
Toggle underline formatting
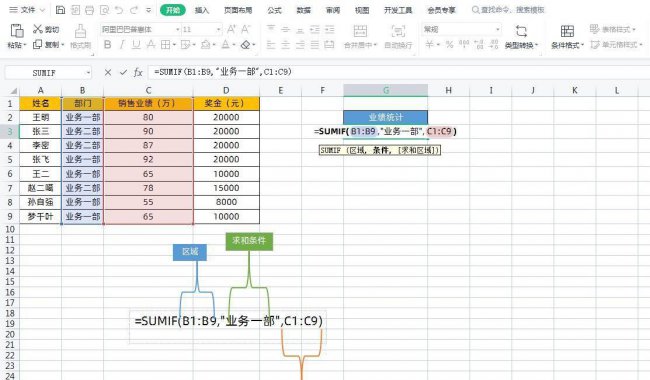click(x=136, y=44)
